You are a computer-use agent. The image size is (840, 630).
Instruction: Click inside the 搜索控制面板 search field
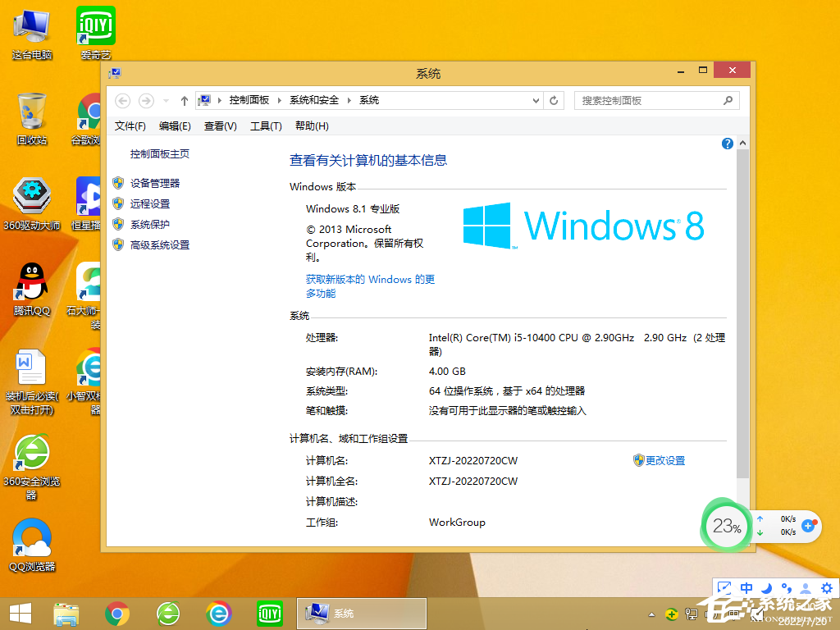pos(648,100)
